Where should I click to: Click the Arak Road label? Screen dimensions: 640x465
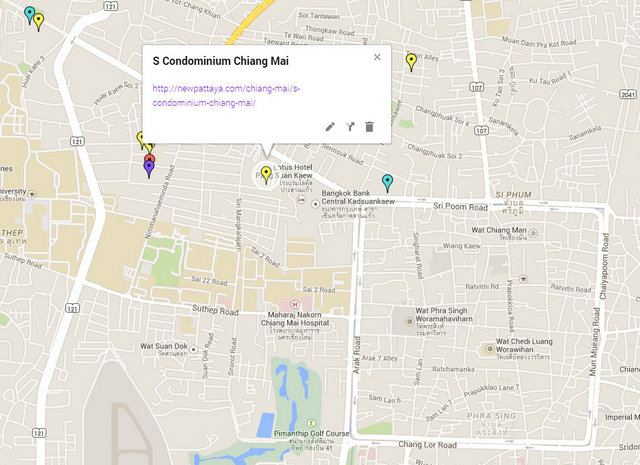(x=356, y=355)
